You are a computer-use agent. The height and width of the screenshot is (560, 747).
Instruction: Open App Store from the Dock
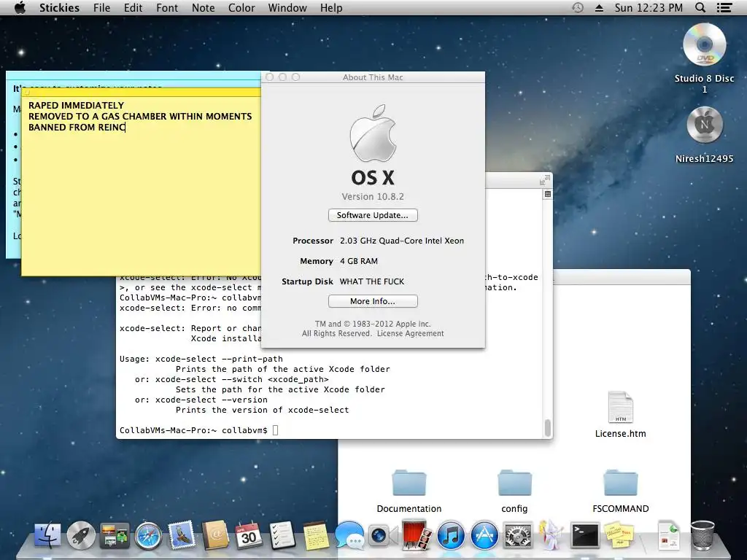point(484,535)
